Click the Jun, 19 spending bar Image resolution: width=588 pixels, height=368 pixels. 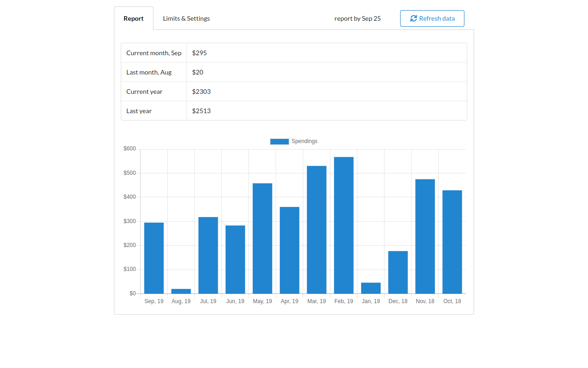[235, 259]
